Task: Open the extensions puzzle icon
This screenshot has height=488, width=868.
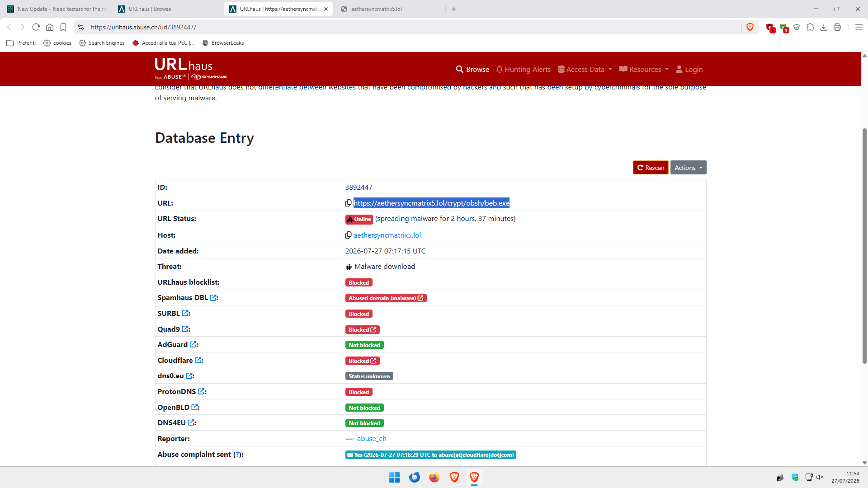Action: (810, 27)
